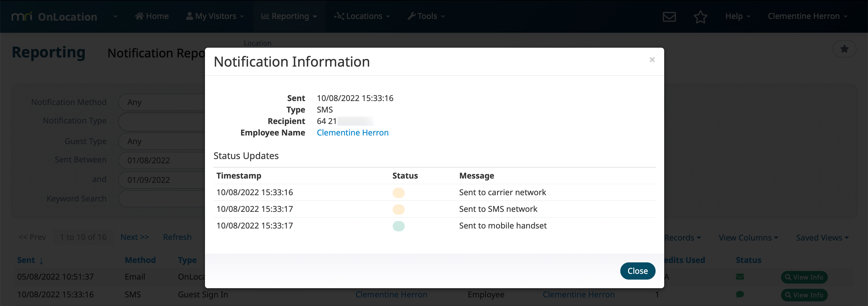Click the starred views icon near Reporting title
868x306 pixels.
point(845,49)
